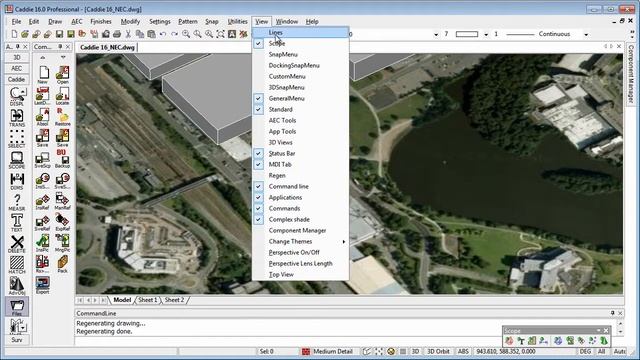Open the layer dropdown arrow before 7
This screenshot has height=360, width=640.
(436, 35)
